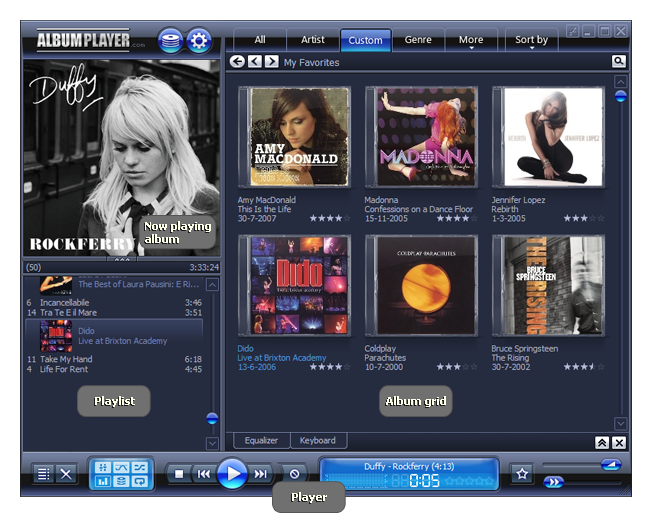Open album search magnifier
Viewport: 652px width, 517px height.
618,61
